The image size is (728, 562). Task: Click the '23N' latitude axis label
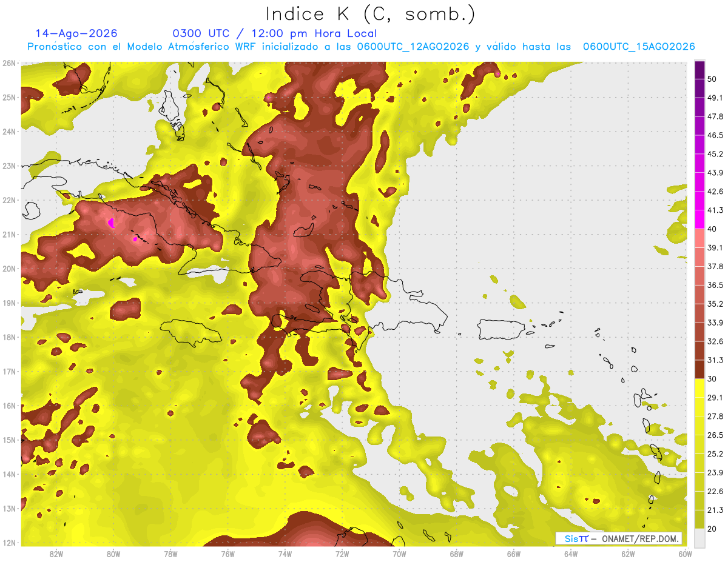pos(9,166)
